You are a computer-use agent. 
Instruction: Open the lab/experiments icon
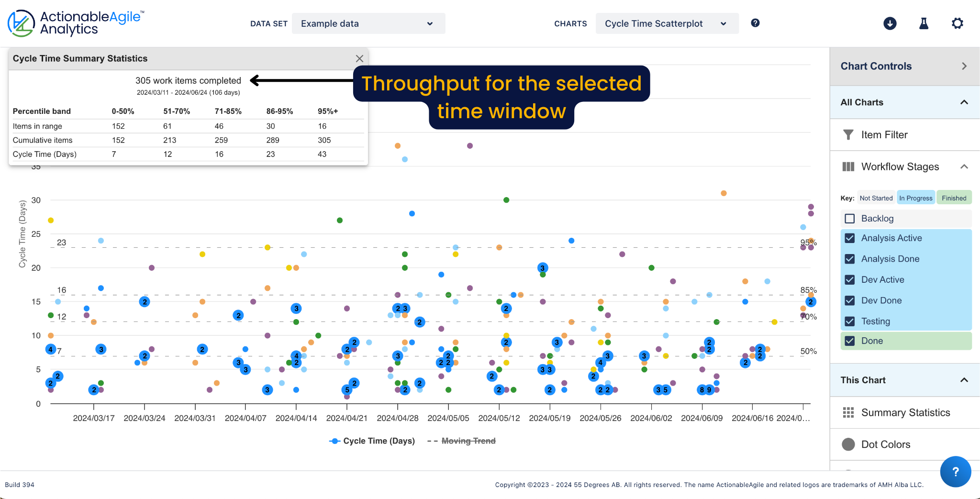click(924, 23)
